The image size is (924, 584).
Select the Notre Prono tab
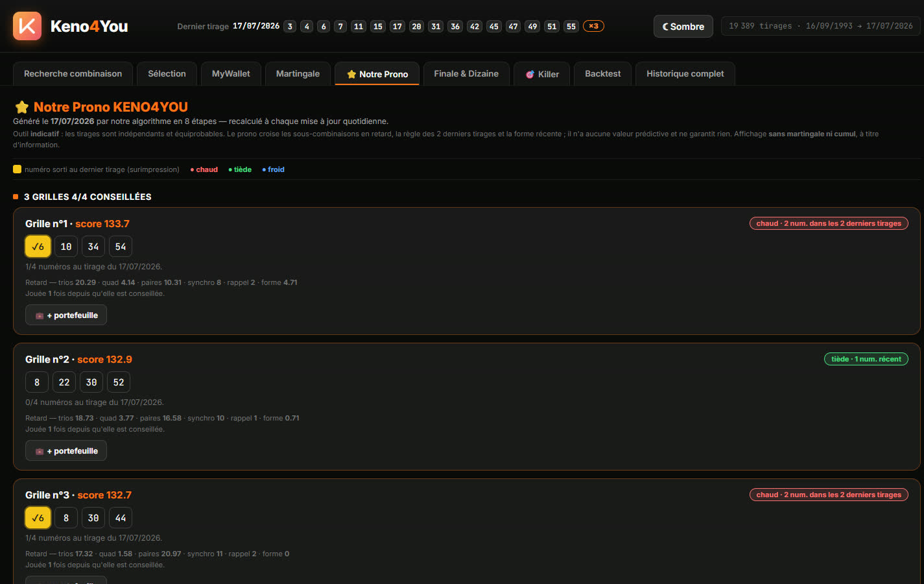tap(377, 74)
